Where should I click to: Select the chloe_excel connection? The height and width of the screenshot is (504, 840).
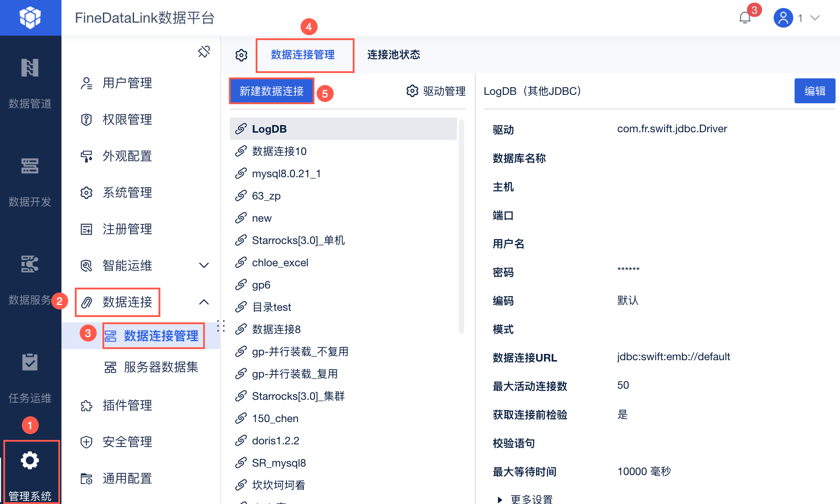[x=343, y=262]
